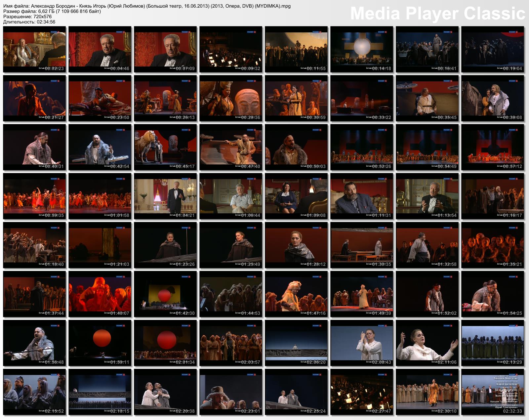529x420 pixels.
Task: Click the thumbnail stamped 01:32:58
Action: [427, 245]
